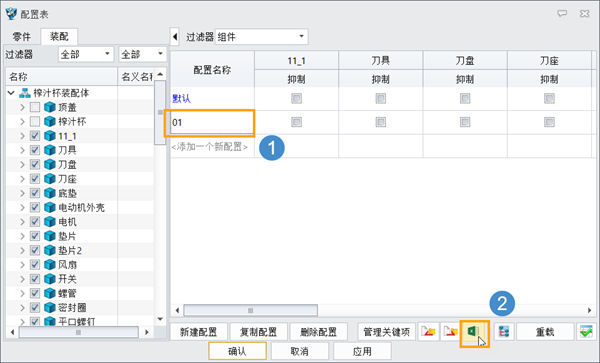
Task: Click the 新建配置 button
Action: [199, 332]
